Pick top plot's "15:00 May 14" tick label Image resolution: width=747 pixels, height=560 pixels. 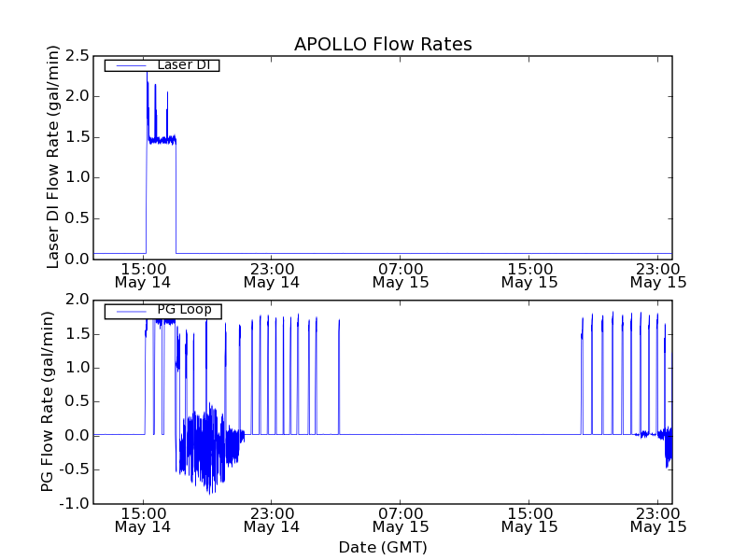coord(143,274)
